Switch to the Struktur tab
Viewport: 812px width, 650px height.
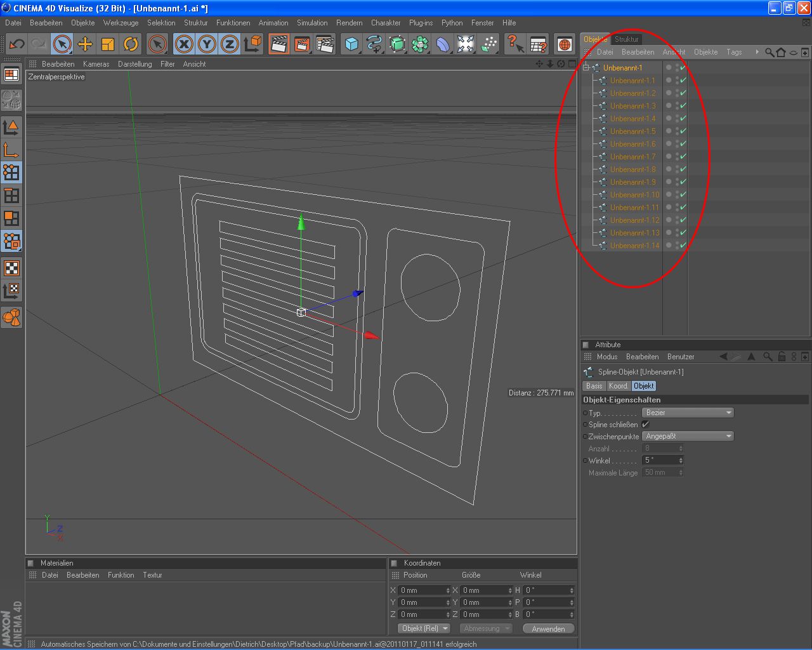626,39
